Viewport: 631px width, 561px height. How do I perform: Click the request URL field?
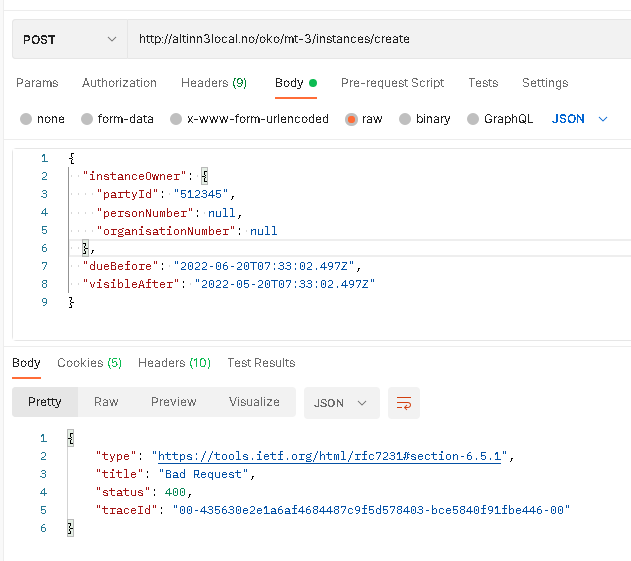(379, 39)
